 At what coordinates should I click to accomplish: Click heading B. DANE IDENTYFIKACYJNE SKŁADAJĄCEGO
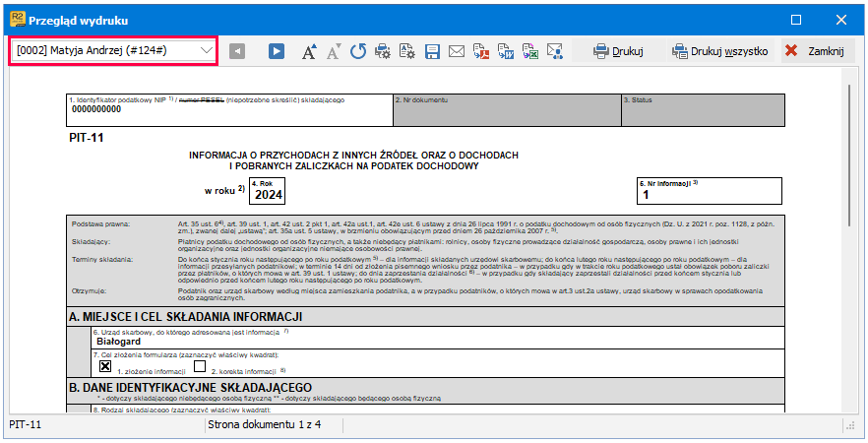(x=191, y=387)
